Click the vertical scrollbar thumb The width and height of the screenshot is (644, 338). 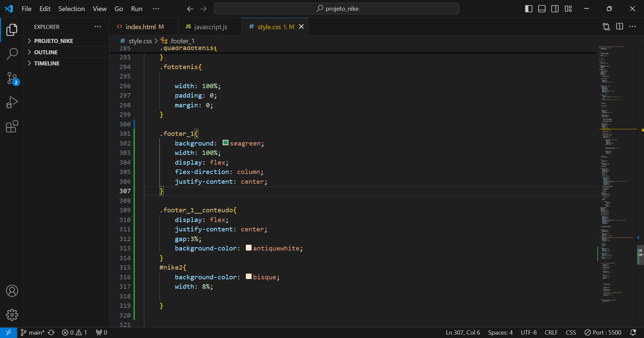pyautogui.click(x=640, y=255)
